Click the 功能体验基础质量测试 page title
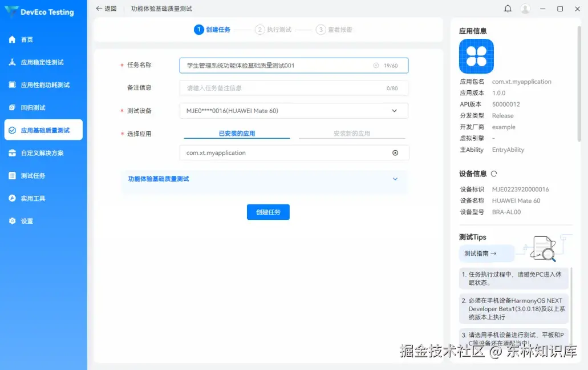This screenshot has width=588, height=370. pos(161,9)
